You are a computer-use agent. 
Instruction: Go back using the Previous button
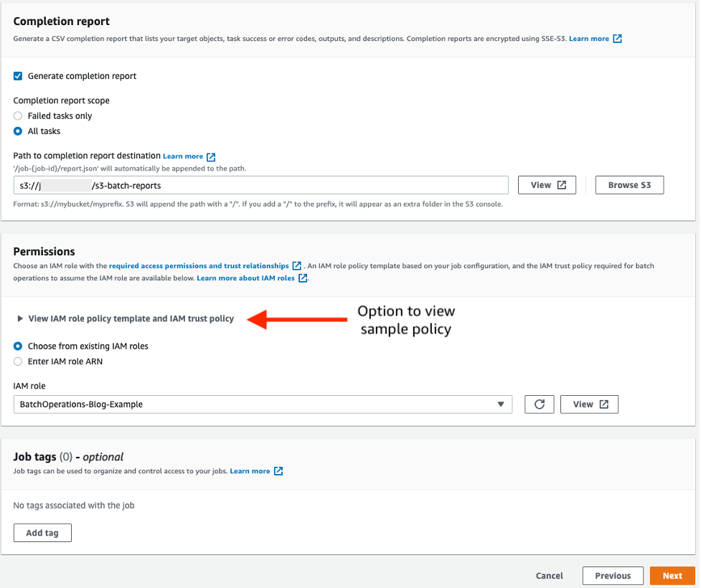pos(612,575)
